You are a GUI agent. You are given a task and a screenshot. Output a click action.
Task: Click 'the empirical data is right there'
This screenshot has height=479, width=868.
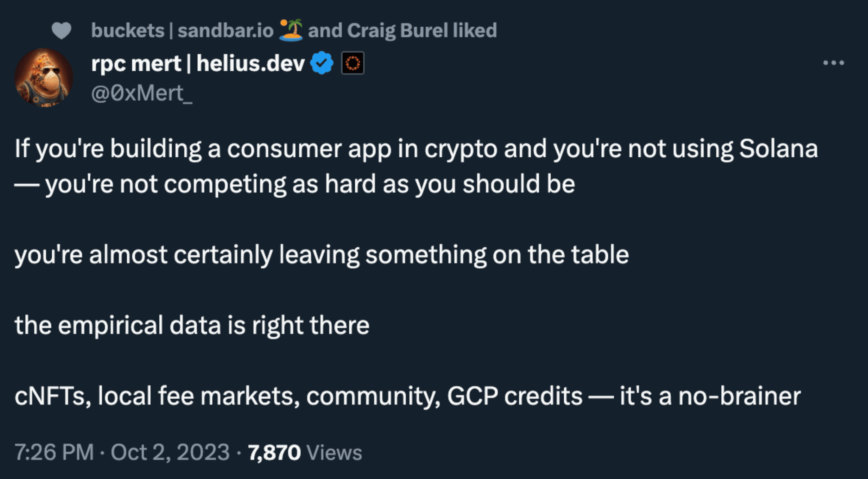click(x=192, y=325)
